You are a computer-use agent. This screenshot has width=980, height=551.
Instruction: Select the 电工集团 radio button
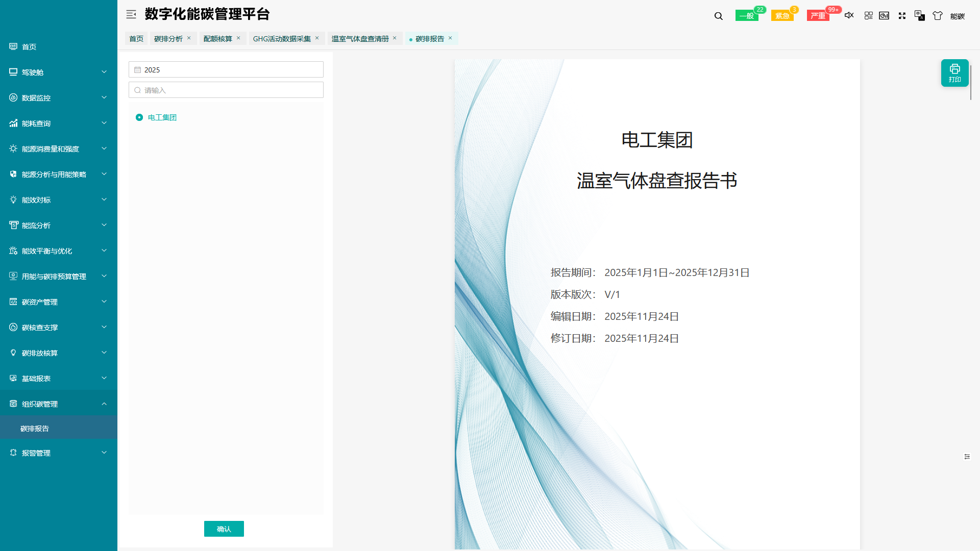click(139, 117)
